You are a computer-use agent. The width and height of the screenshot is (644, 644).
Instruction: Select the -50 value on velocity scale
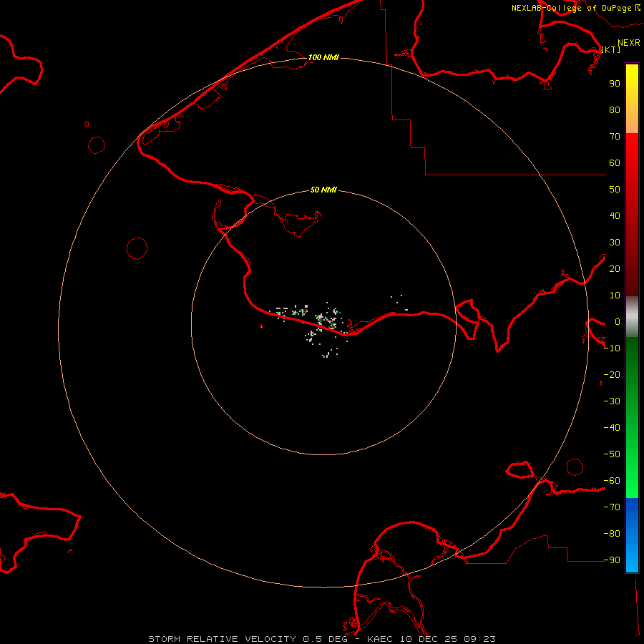[612, 454]
